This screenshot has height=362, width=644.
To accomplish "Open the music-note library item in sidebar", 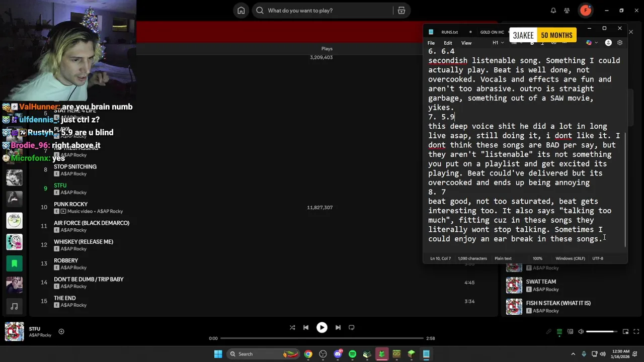I will click(14, 306).
